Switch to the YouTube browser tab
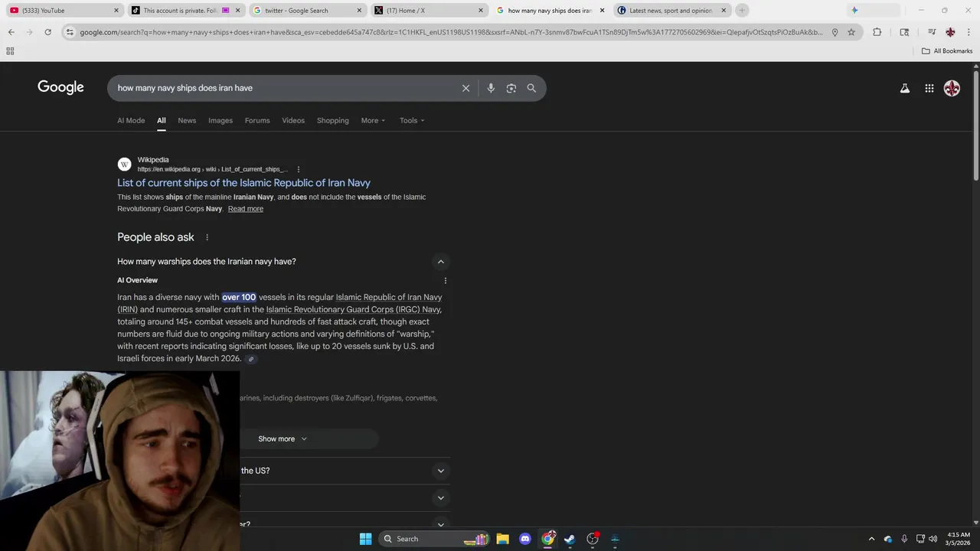Viewport: 980px width, 551px height. click(x=63, y=10)
